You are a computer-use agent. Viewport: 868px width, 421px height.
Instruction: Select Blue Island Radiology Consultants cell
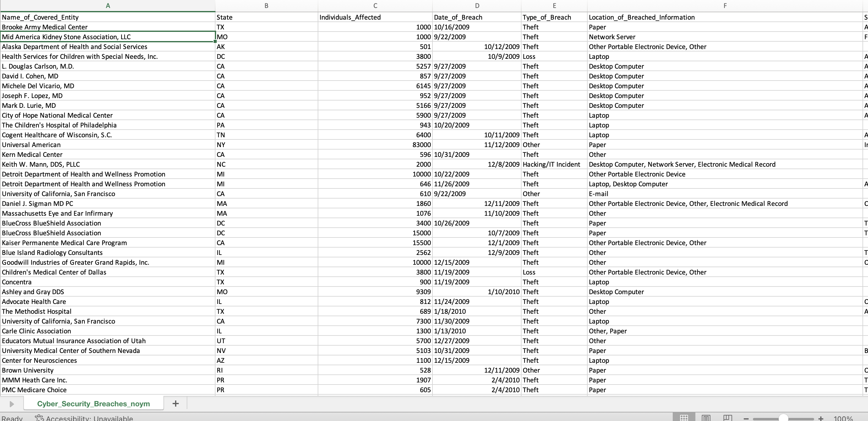[x=108, y=253]
